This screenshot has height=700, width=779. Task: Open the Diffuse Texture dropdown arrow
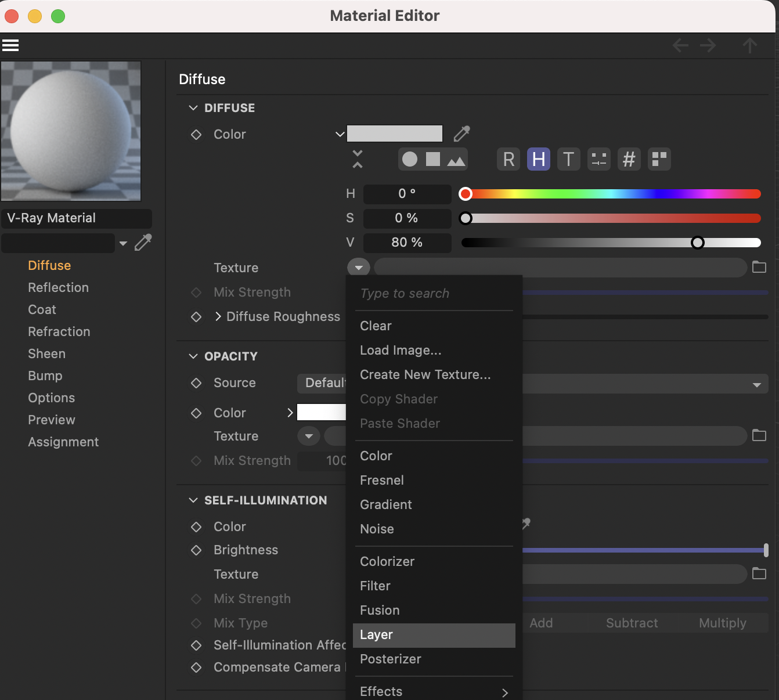(x=359, y=268)
